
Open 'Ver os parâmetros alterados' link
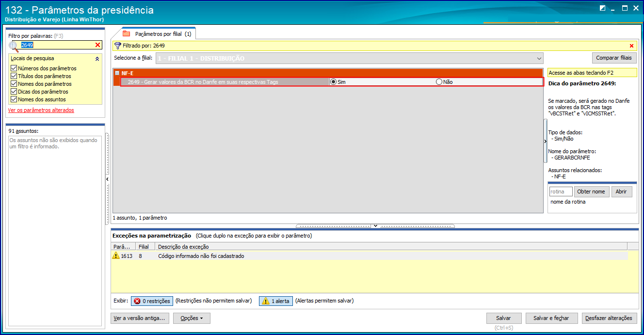pos(41,110)
